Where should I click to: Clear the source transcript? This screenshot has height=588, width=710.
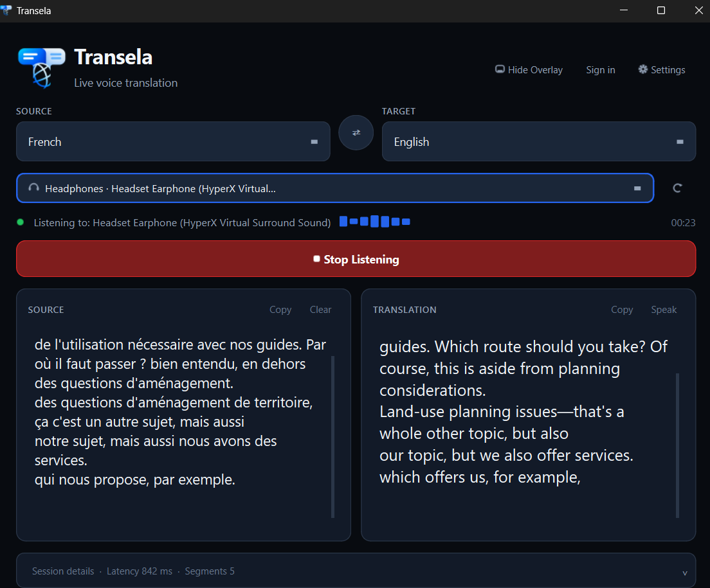point(320,310)
